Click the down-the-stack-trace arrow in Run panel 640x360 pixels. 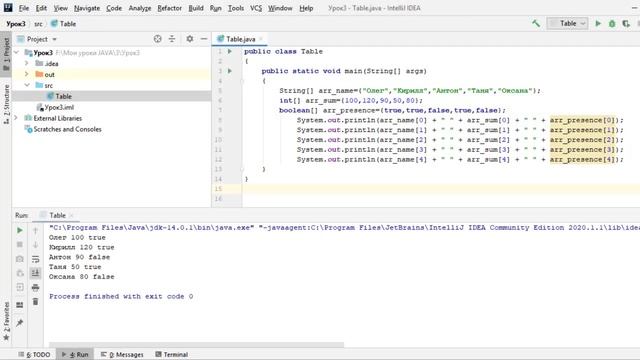36,245
